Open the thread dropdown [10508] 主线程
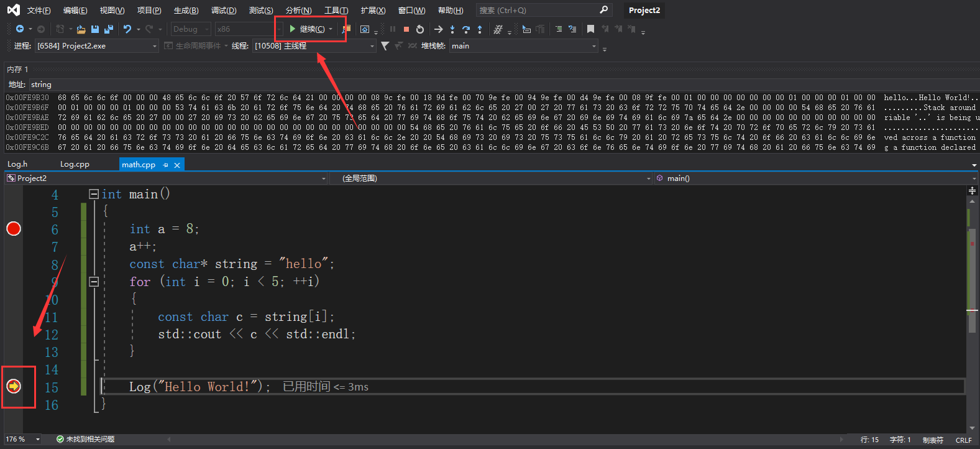 (x=314, y=46)
